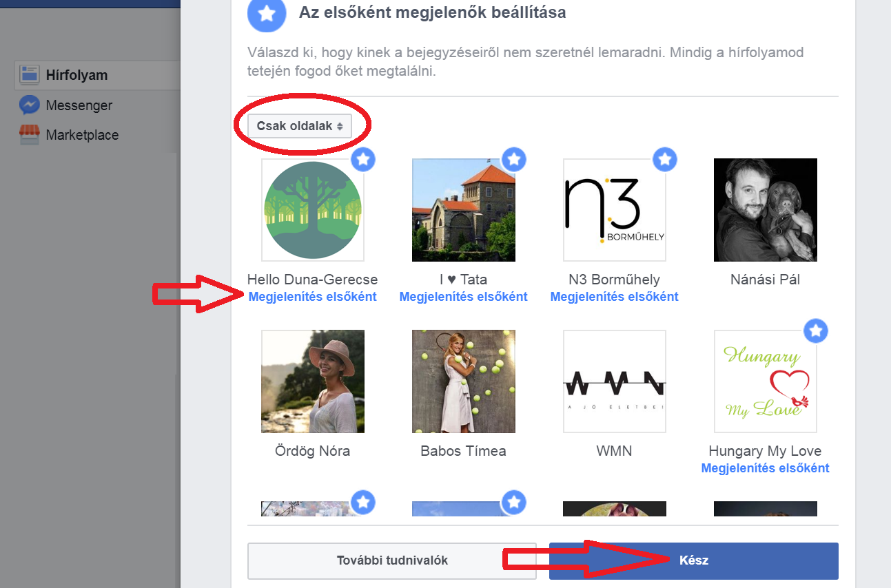Select the Ördög Nóra photo thumbnail

pyautogui.click(x=313, y=381)
